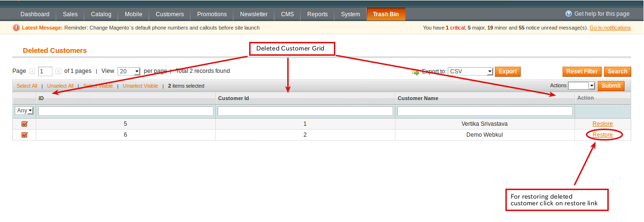
Task: Click the export file icon
Action: (x=415, y=72)
